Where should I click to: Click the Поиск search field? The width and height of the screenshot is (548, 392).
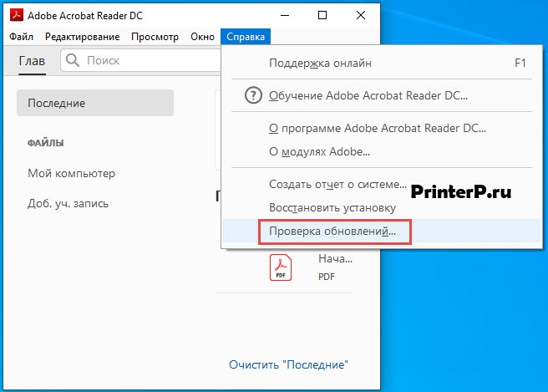(142, 60)
